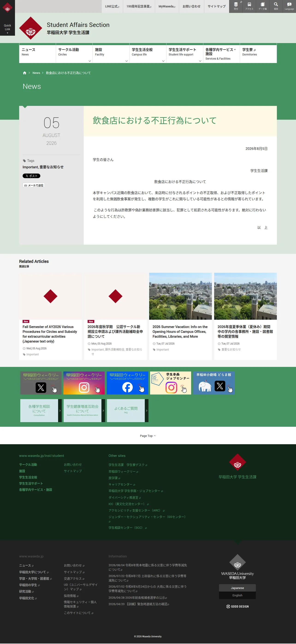The width and height of the screenshot is (296, 644).
Task: Send article by mail (メールで送信)
Action: click(34, 185)
